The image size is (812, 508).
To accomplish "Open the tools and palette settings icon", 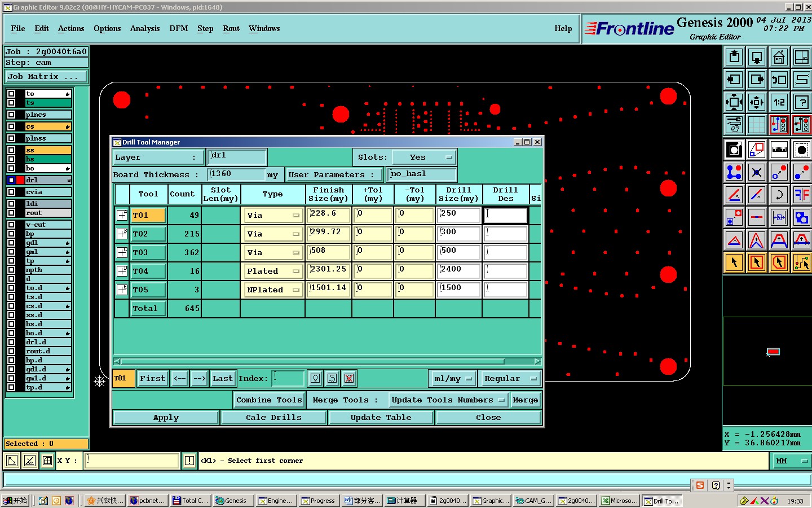I will tap(734, 125).
